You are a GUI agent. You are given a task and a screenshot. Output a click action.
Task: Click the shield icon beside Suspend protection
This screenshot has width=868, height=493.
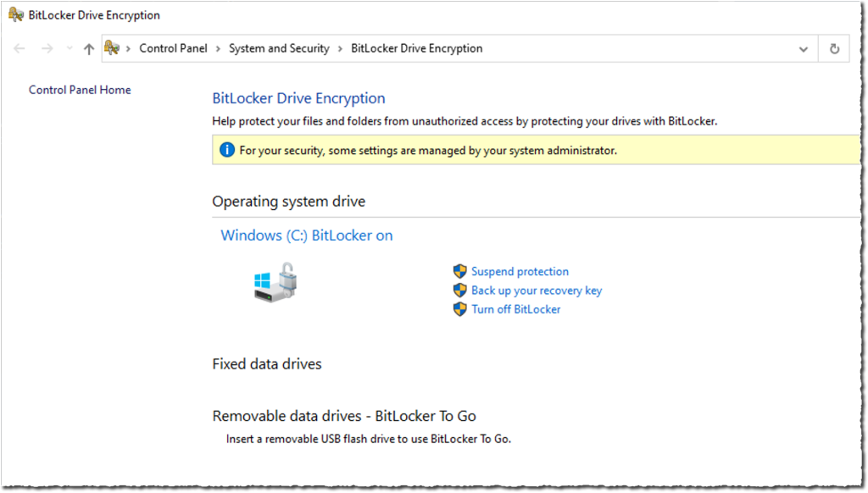click(459, 271)
